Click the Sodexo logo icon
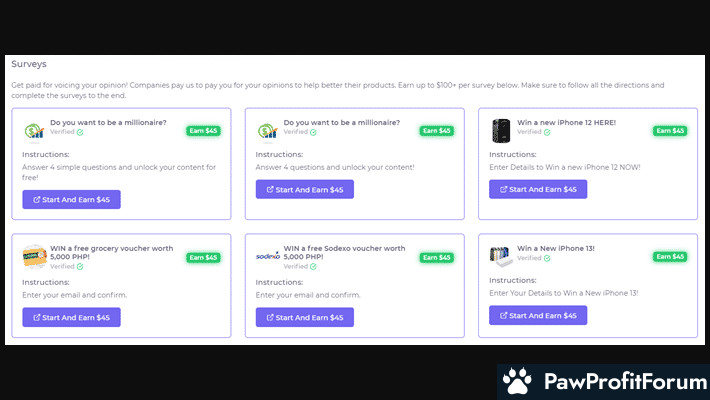The height and width of the screenshot is (400, 710). point(267,257)
